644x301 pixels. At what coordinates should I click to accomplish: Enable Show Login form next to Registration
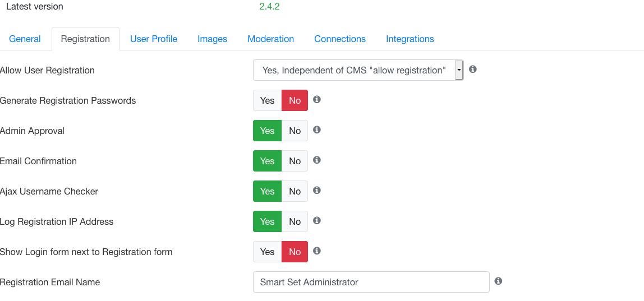268,252
